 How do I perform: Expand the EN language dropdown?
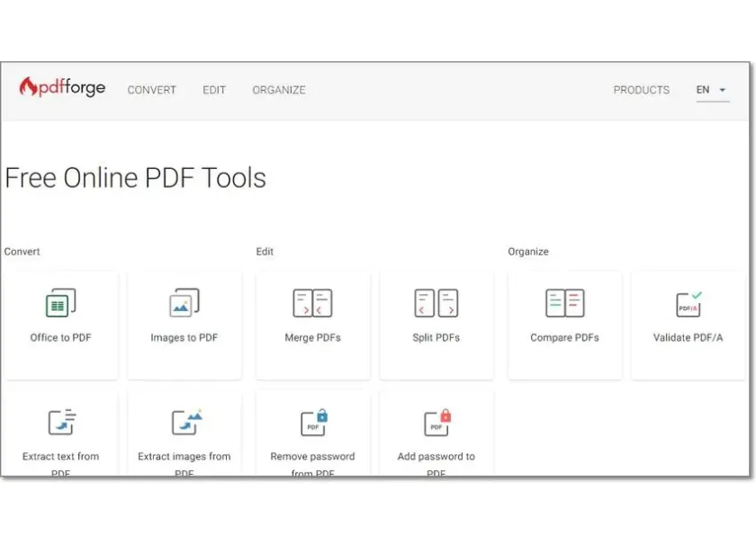711,90
